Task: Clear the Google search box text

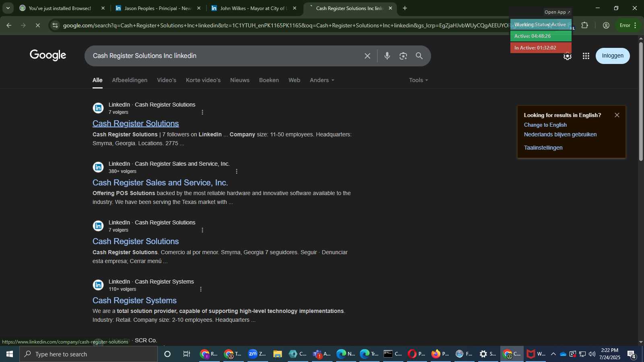Action: (367, 56)
